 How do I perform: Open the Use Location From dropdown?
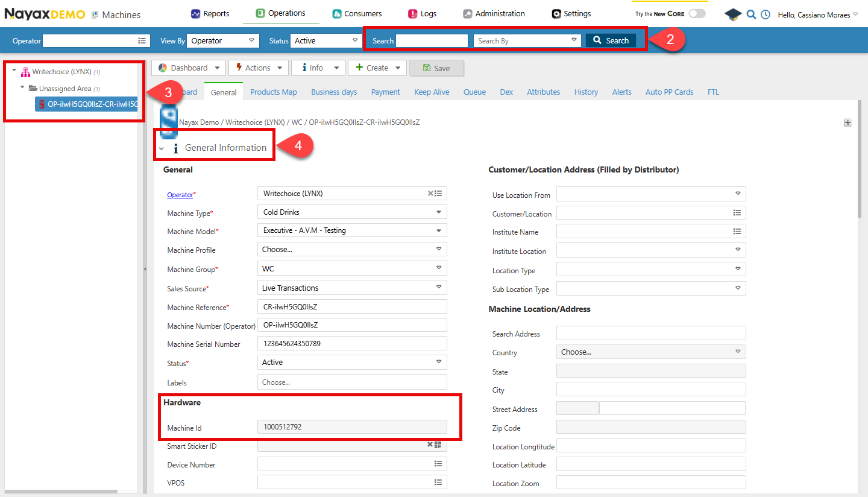point(651,194)
